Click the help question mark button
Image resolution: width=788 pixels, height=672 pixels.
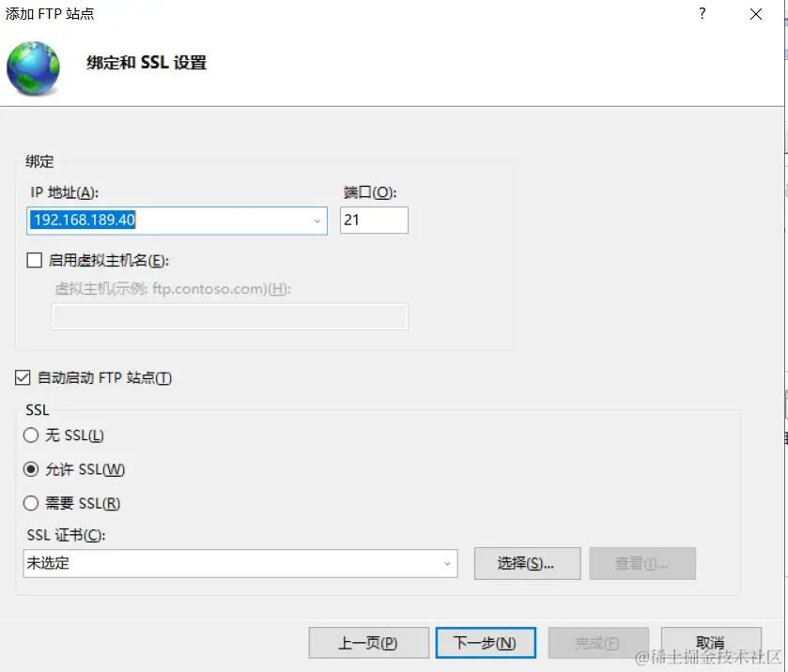coord(703,13)
